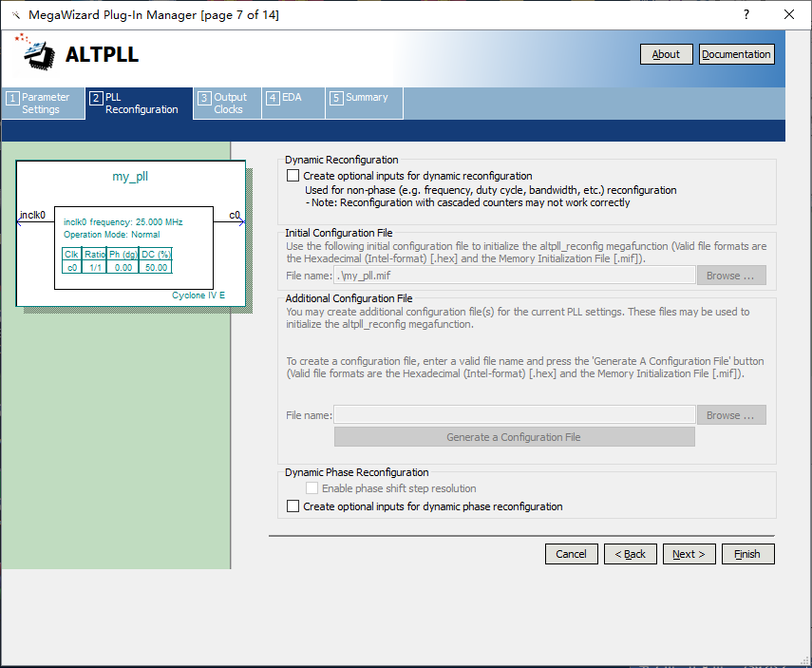This screenshot has width=812, height=668.
Task: Open the title bar help question mark
Action: tap(746, 14)
